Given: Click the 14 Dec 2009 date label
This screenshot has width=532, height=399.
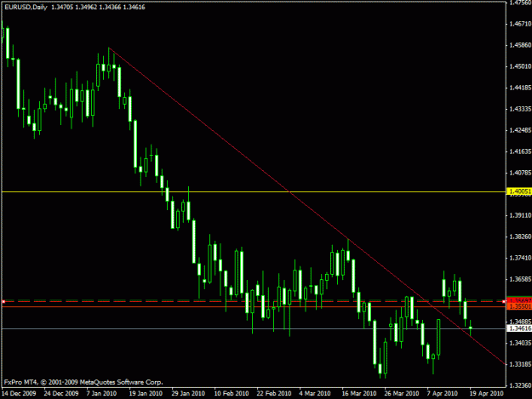Looking at the screenshot, I should click(x=19, y=393).
